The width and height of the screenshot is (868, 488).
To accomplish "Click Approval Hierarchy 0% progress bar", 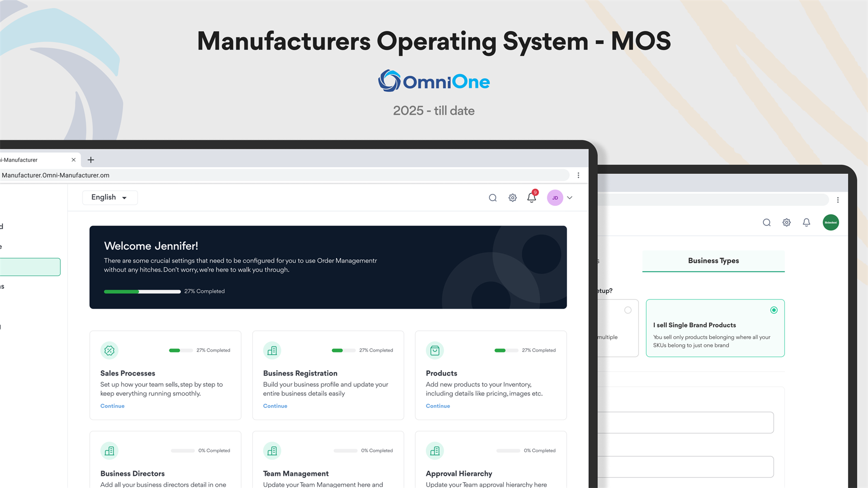I will (x=508, y=451).
